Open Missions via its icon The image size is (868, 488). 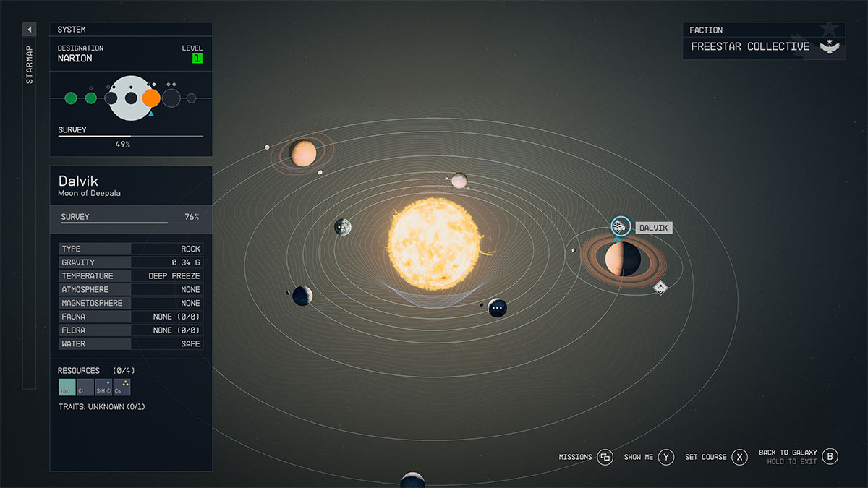tap(605, 457)
